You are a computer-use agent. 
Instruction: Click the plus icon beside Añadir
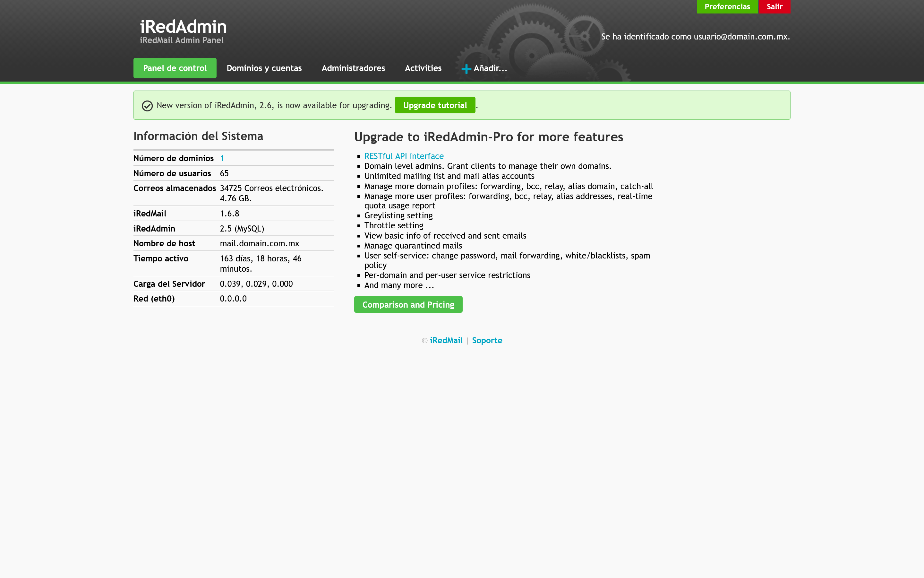(x=466, y=69)
